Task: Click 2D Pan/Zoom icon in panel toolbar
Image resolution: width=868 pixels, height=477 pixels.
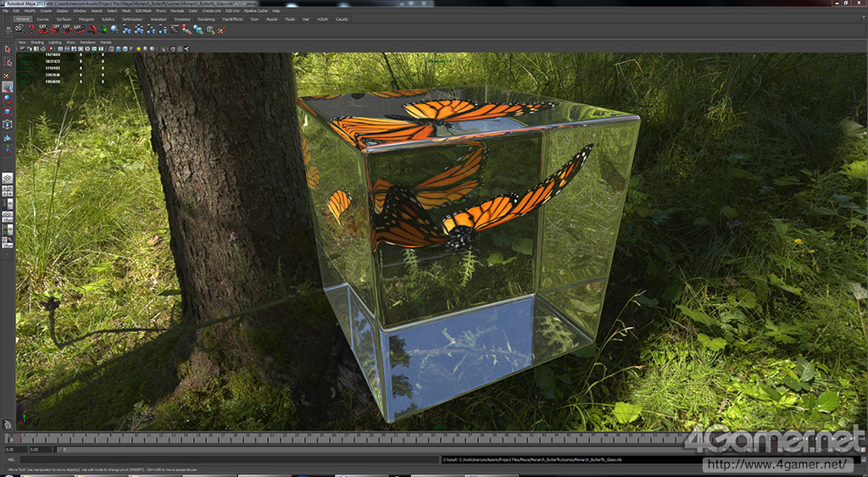Action: (50, 48)
